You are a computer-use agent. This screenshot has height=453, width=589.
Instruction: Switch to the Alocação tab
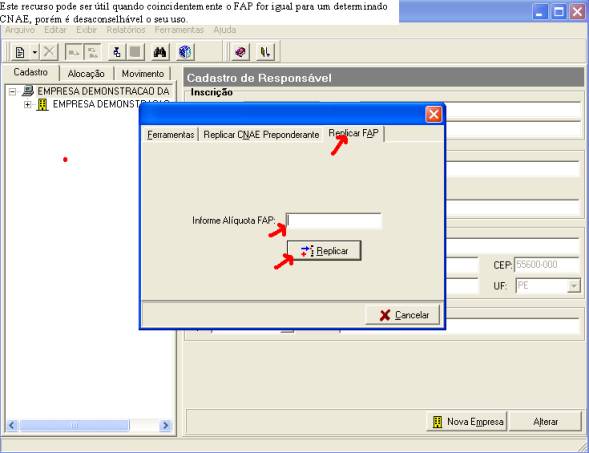tap(86, 74)
